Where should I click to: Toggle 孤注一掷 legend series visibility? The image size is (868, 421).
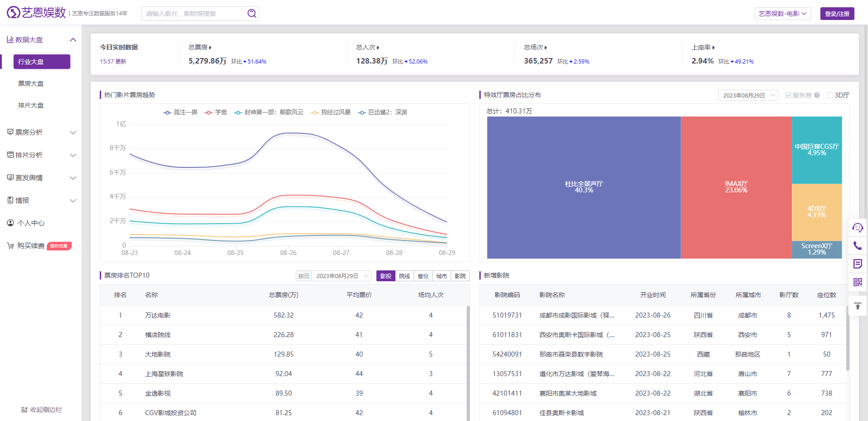(x=180, y=113)
